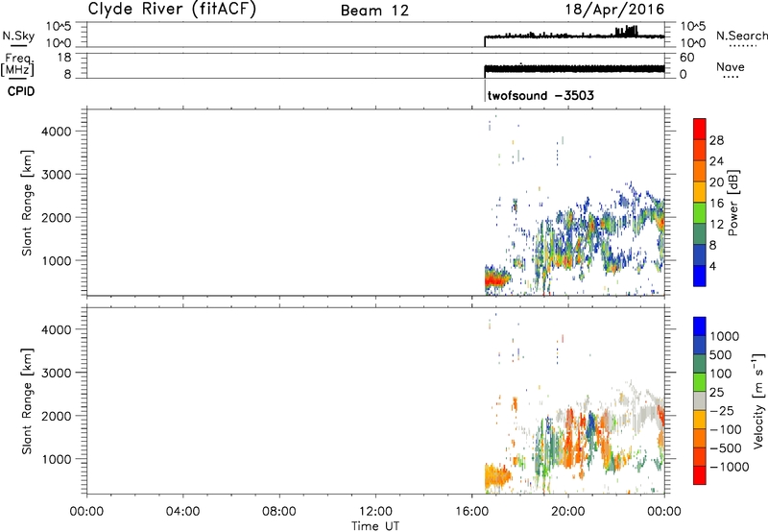The image size is (768, 532).
Task: Click the '-1000' tick on velocity scale
Action: point(730,467)
